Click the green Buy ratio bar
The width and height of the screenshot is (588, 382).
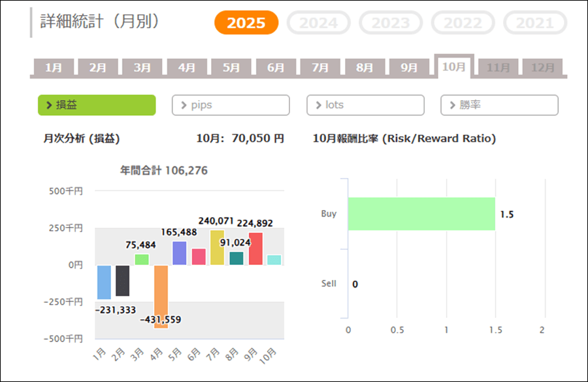[421, 214]
